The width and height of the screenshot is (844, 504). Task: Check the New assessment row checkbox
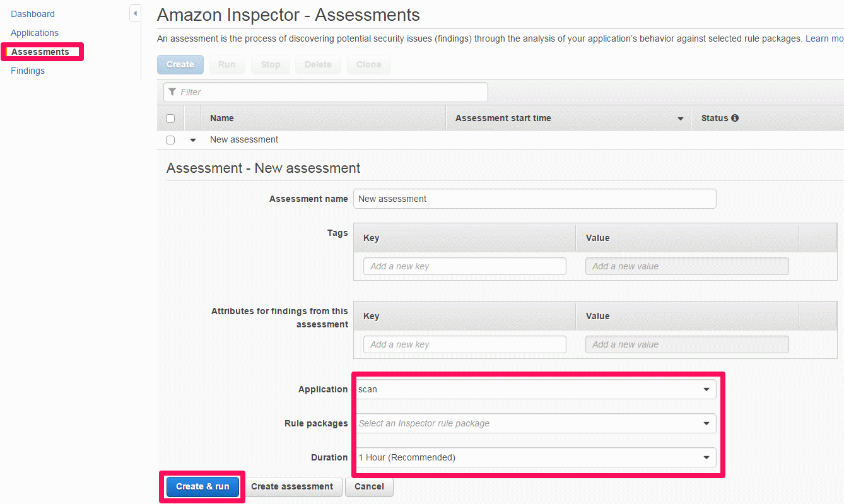tap(170, 140)
